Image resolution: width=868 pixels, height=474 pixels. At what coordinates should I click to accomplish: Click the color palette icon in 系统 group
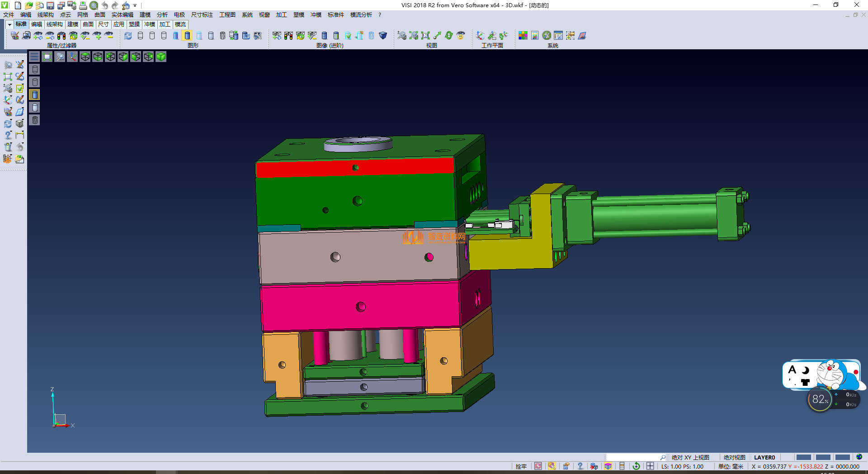pos(523,36)
